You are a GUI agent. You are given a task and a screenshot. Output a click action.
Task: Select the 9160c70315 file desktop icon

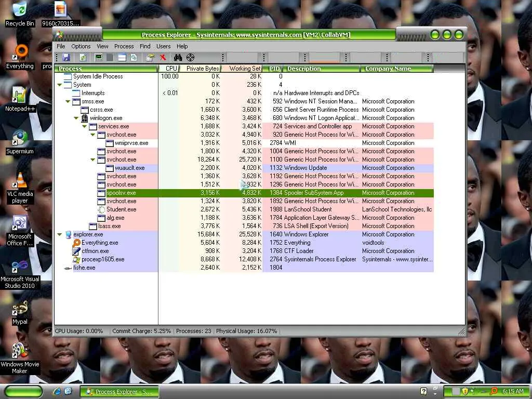(x=61, y=14)
